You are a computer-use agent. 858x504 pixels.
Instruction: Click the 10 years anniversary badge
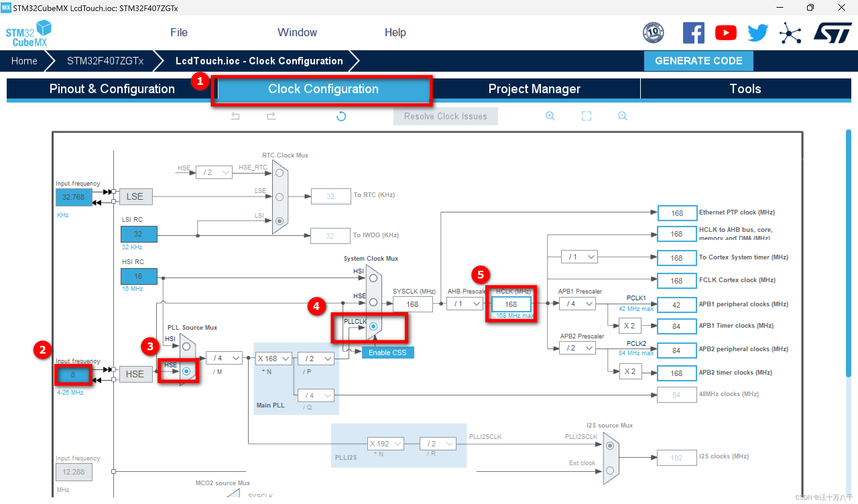(x=653, y=33)
